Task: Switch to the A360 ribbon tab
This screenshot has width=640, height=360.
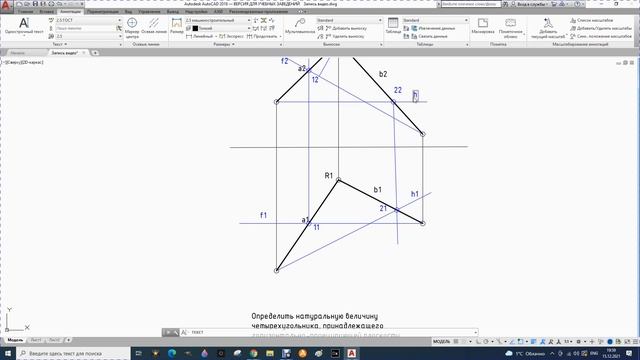Action: pyautogui.click(x=218, y=11)
